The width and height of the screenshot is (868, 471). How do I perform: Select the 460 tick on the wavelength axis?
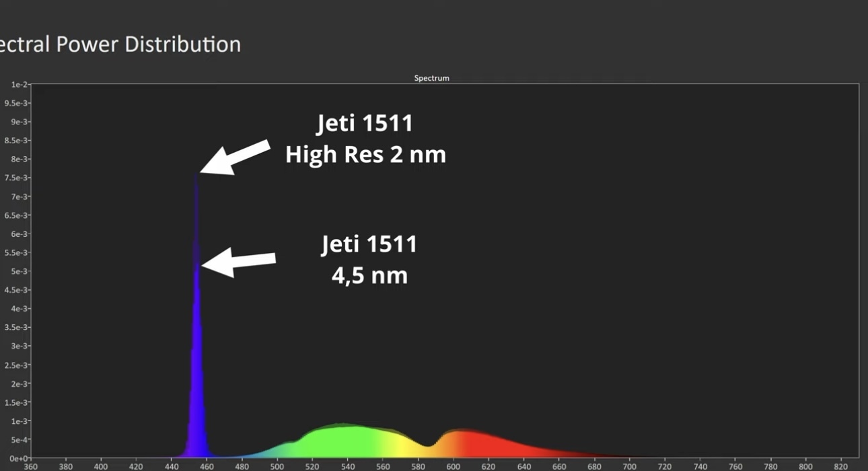(x=207, y=466)
